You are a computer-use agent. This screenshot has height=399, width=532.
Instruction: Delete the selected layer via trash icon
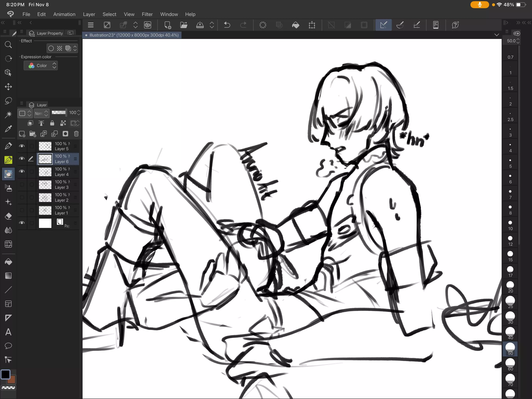76,134
